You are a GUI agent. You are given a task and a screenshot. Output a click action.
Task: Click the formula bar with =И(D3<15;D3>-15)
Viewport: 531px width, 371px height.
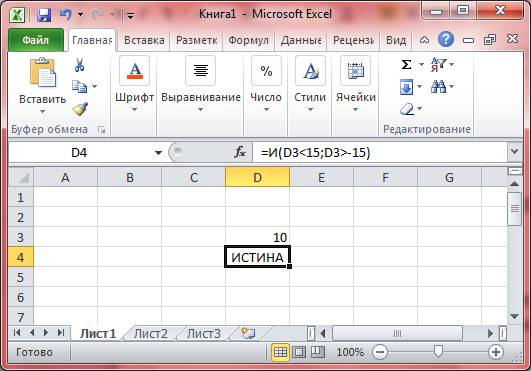pyautogui.click(x=379, y=153)
